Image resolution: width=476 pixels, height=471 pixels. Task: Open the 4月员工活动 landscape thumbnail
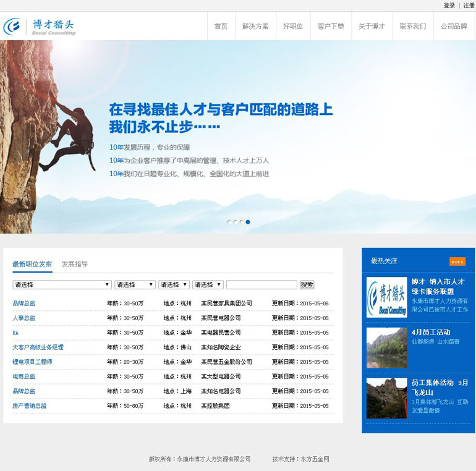(386, 347)
